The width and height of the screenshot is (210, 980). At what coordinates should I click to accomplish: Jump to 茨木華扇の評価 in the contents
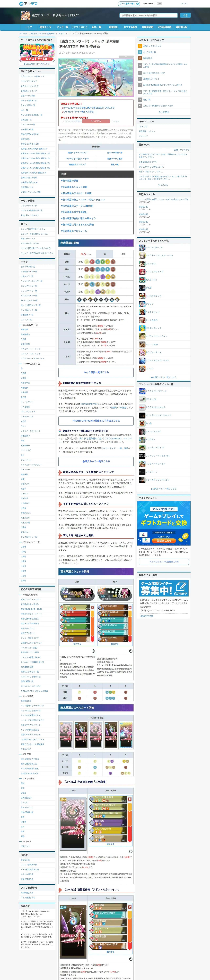pyautogui.click(x=70, y=181)
